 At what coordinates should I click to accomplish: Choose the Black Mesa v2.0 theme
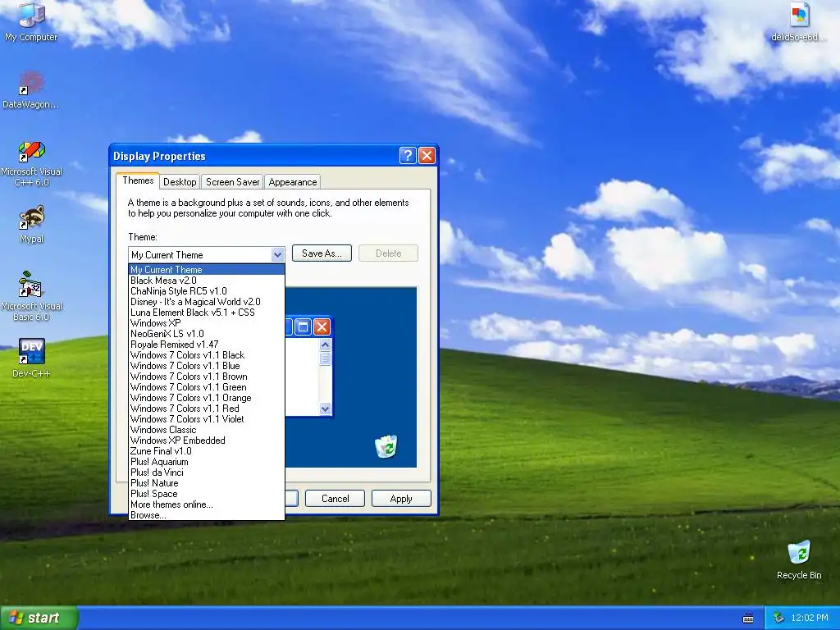207,281
